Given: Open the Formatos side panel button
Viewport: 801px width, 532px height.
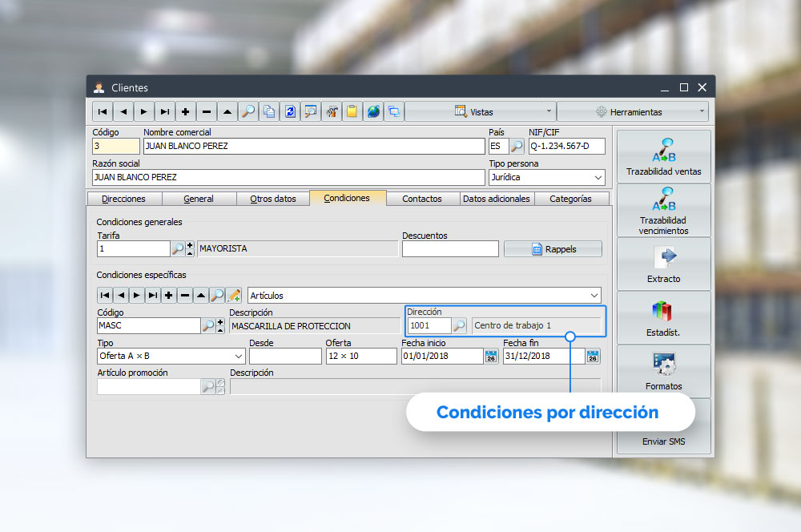Looking at the screenshot, I should tap(663, 371).
